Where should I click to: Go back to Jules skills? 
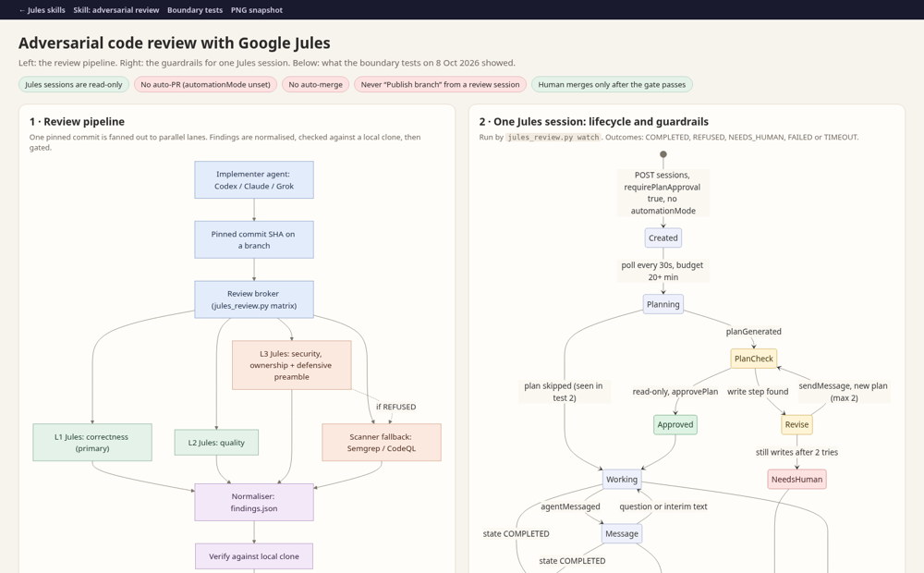coord(42,10)
